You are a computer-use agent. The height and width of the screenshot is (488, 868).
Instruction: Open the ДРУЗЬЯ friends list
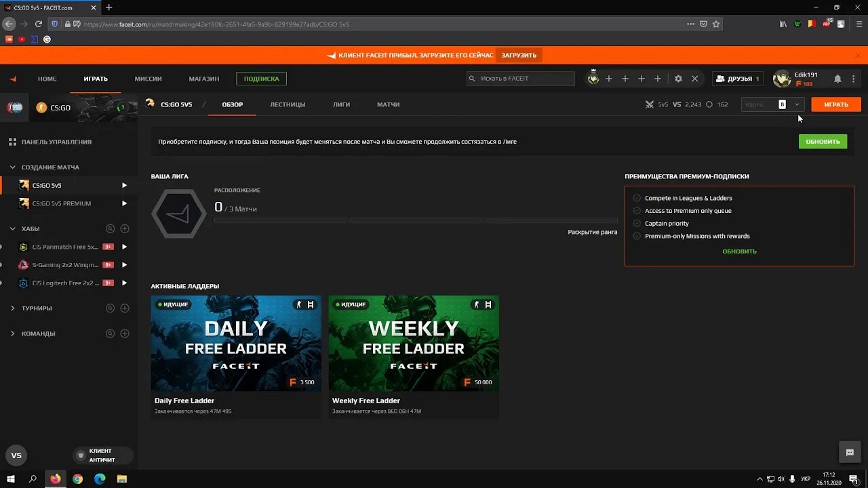click(738, 79)
